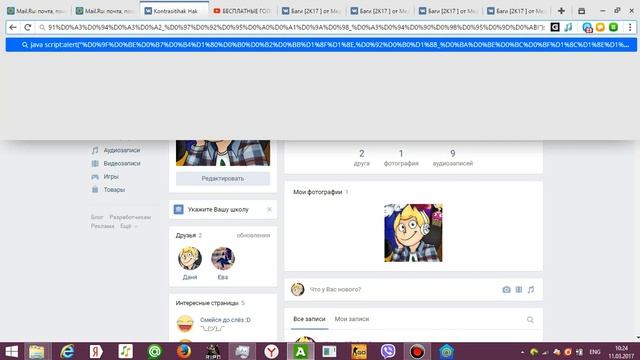Screen dimensions: 640x360
Task: Open Игры in the VK sidebar
Action: click(111, 176)
